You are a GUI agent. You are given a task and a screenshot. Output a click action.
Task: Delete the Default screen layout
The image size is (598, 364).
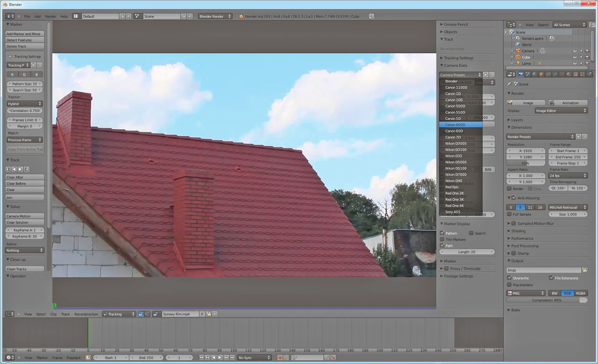pyautogui.click(x=128, y=16)
